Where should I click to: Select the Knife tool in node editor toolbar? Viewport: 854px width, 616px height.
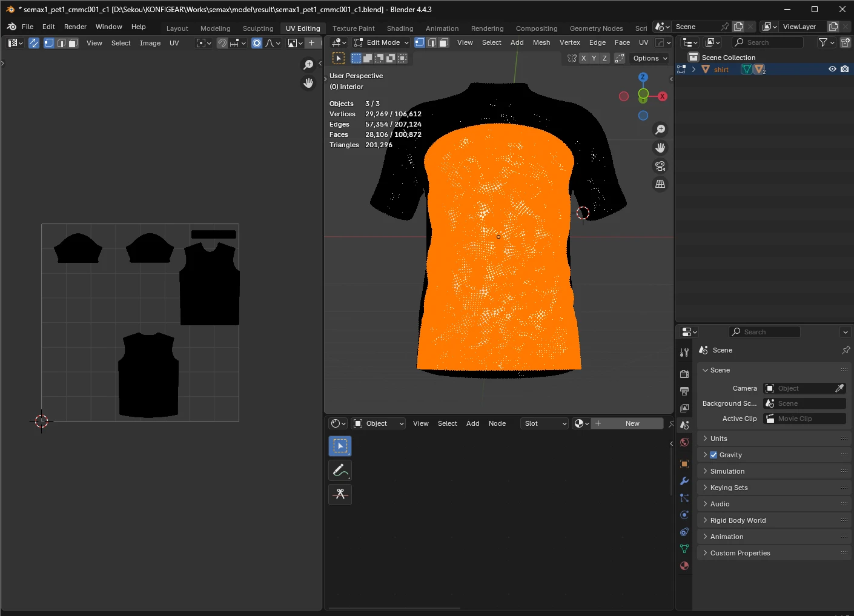tap(340, 494)
